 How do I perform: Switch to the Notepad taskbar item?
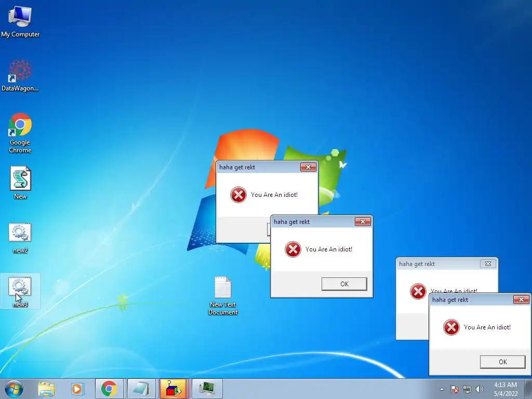(141, 389)
